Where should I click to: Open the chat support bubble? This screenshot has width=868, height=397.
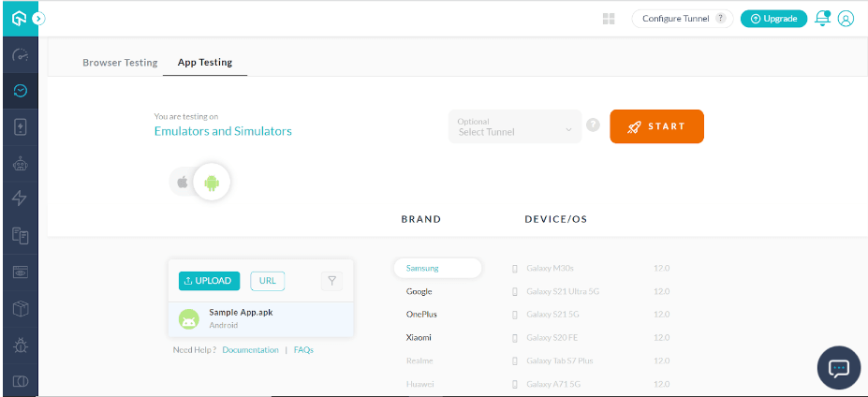coord(838,367)
